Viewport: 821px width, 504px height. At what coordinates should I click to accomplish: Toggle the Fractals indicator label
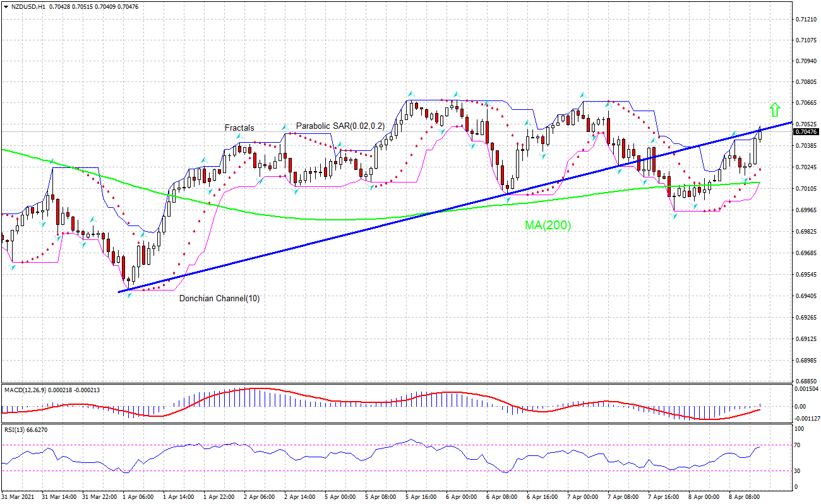[239, 128]
